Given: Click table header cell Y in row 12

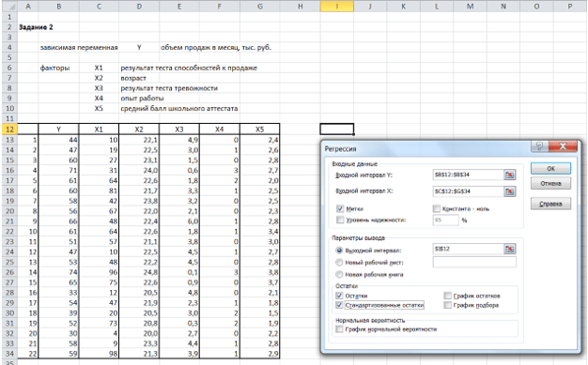Looking at the screenshot, I should [x=58, y=129].
